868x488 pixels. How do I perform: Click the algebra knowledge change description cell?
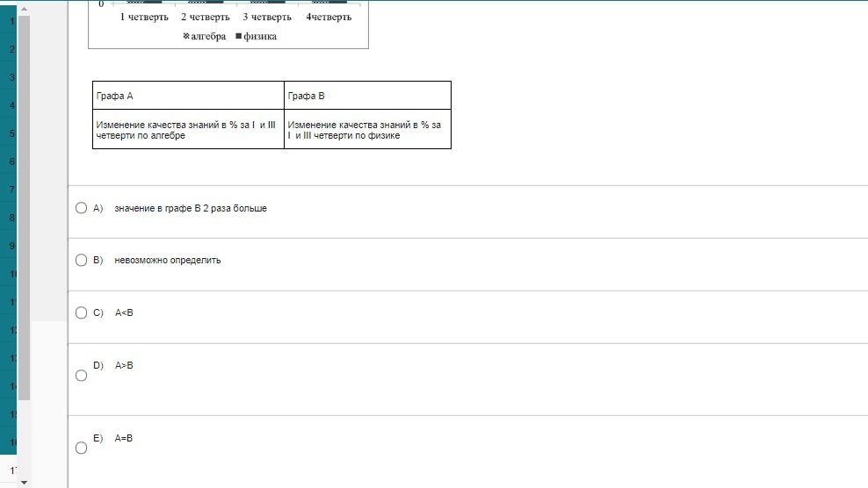(188, 130)
